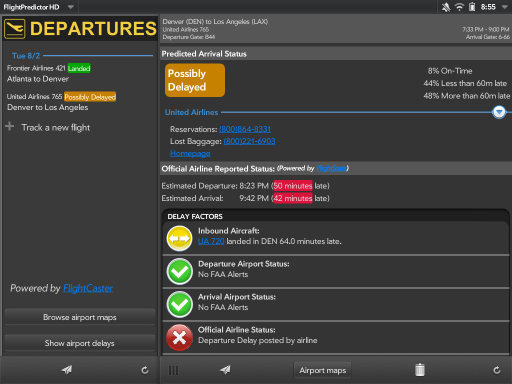Viewport: 512px width, 384px height.
Task: Click Denver (DEN) to Los Angeles header
Action: [x=215, y=22]
